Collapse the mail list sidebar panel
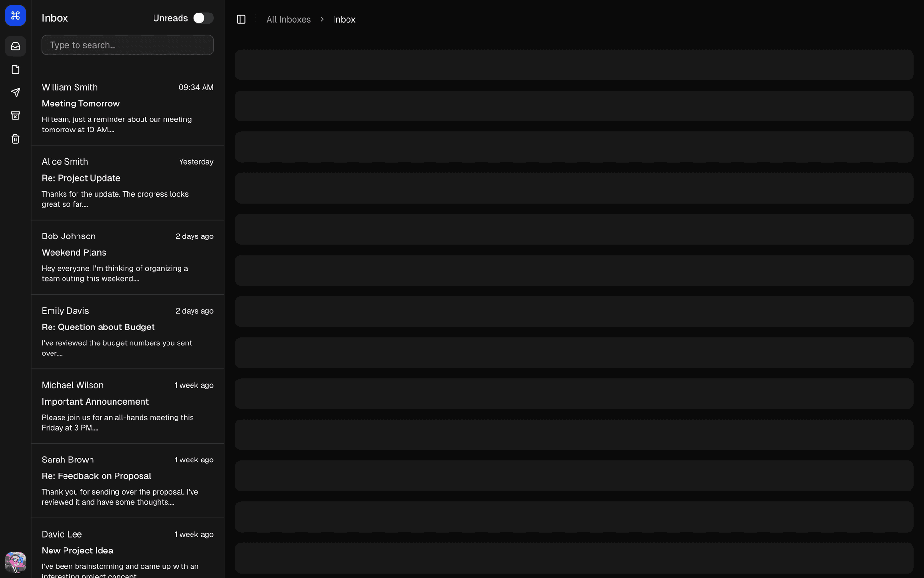The width and height of the screenshot is (924, 578). (241, 19)
